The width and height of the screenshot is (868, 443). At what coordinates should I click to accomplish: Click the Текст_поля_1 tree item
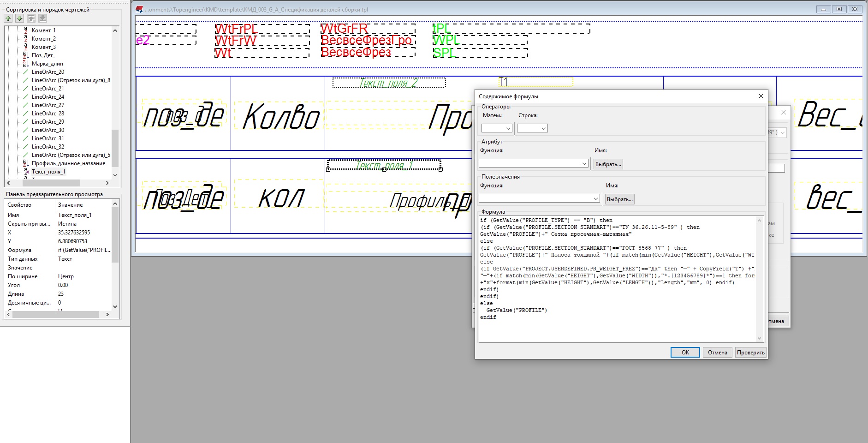[48, 172]
